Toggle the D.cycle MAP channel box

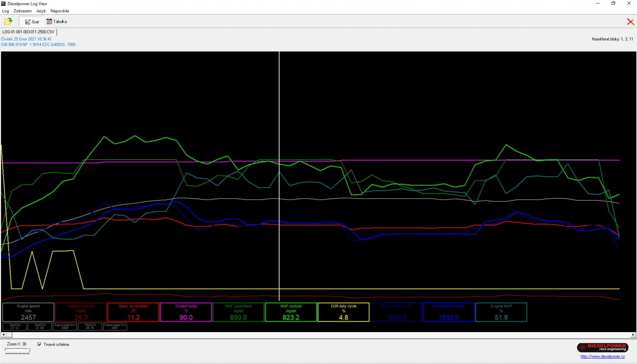click(501, 312)
